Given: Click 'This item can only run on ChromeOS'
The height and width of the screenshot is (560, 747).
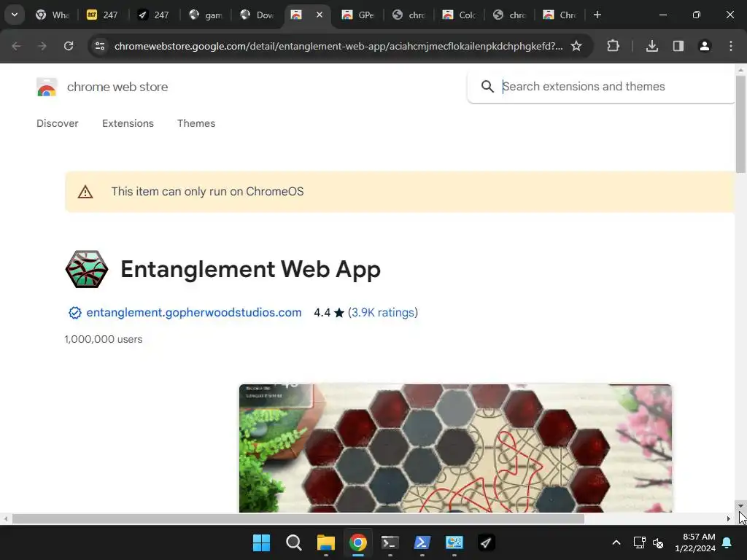Looking at the screenshot, I should click(207, 192).
